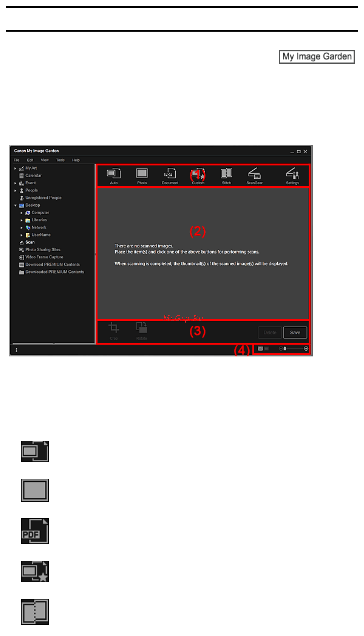Collapse the Desktop tree node
The width and height of the screenshot is (364, 636).
point(15,206)
